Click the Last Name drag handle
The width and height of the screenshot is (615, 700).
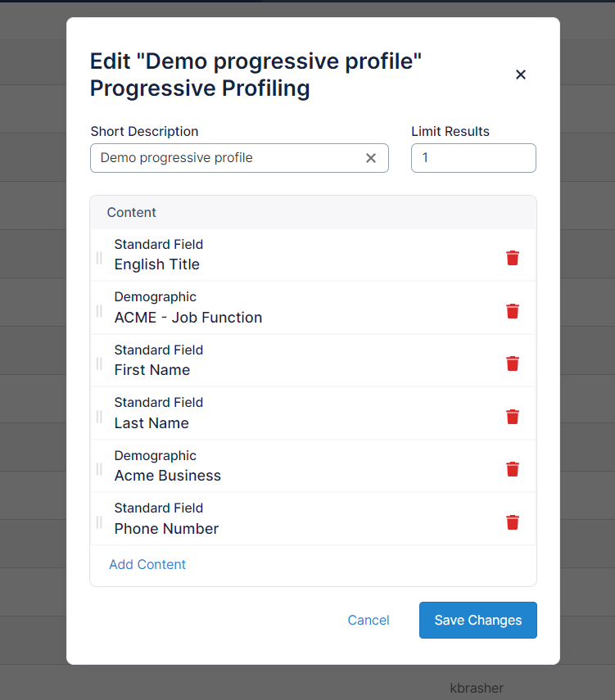click(99, 417)
